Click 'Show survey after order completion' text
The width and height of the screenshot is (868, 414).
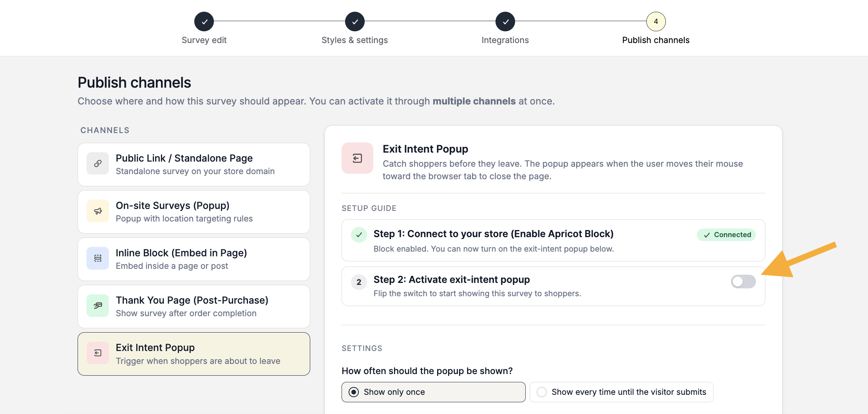point(186,313)
